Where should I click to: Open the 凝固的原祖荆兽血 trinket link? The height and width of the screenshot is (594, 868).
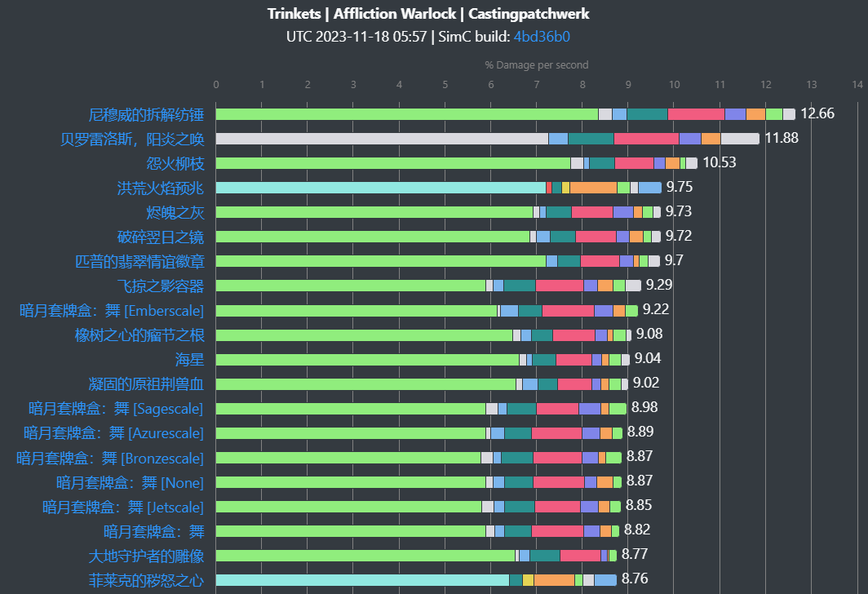146,383
